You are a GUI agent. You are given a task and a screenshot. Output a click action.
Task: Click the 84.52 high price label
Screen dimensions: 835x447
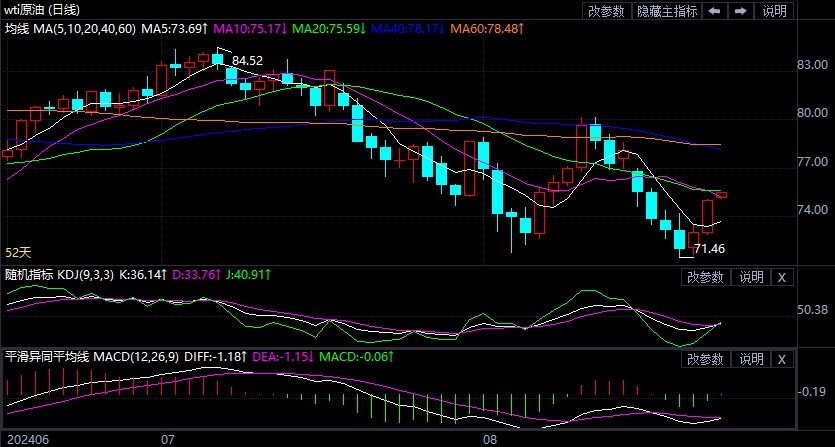(x=247, y=61)
